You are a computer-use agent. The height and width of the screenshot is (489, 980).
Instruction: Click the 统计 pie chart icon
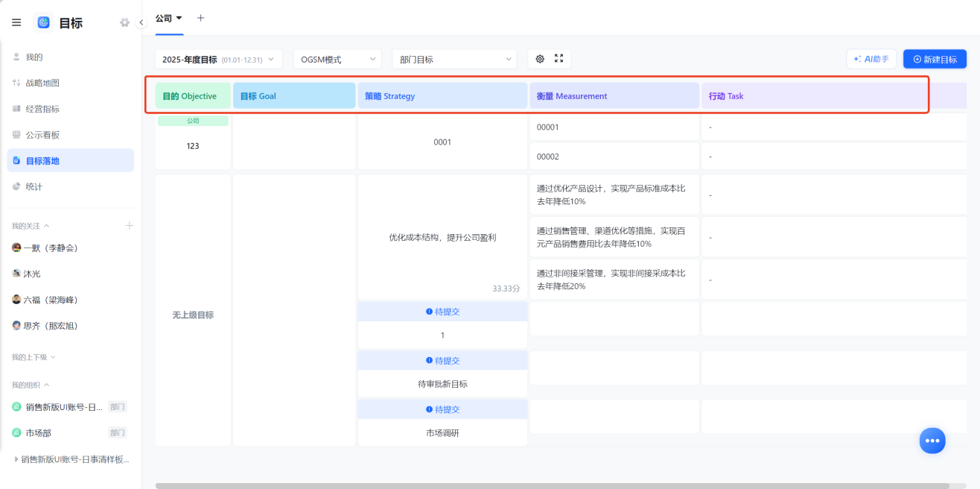[16, 186]
